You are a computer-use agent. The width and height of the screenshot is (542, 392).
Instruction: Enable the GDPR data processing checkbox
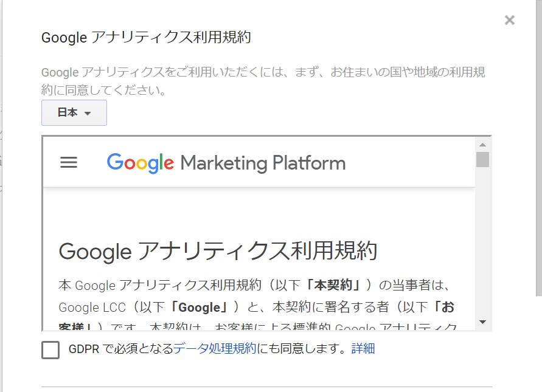click(x=50, y=349)
